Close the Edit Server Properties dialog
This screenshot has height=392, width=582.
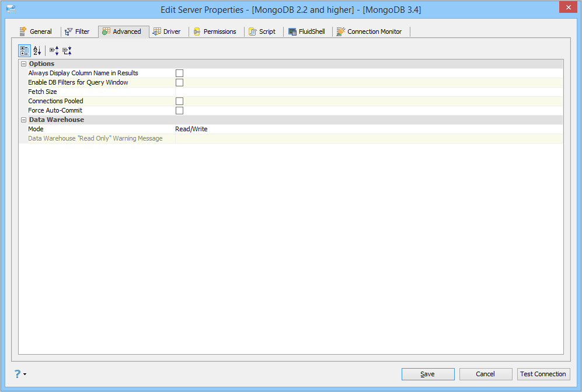coord(568,8)
